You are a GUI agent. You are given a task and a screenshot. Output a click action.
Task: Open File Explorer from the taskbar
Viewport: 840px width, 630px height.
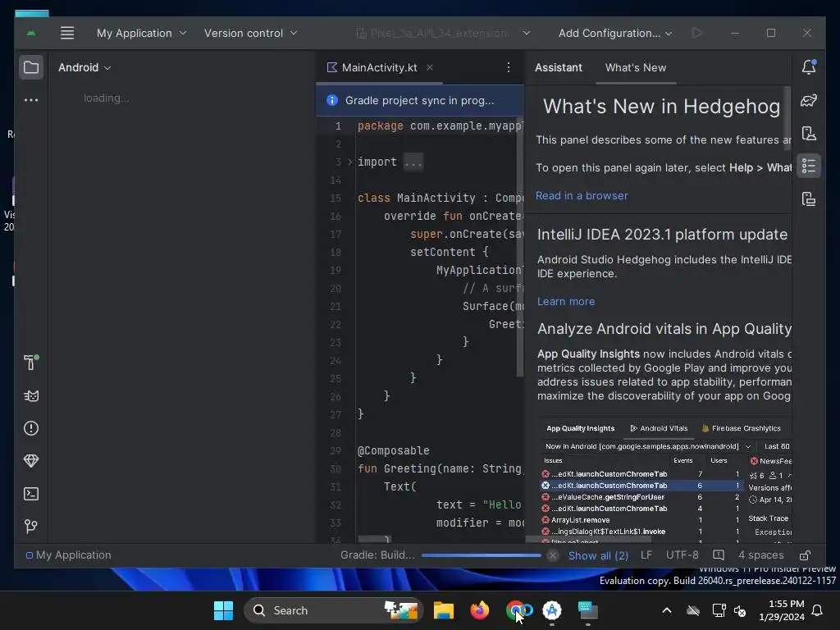444,610
